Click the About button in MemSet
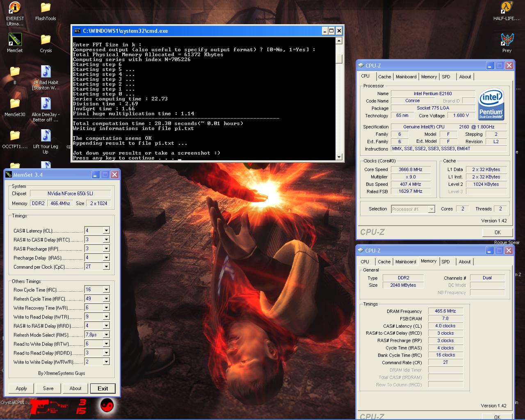Viewport: 525px width, 420px height. coord(75,388)
